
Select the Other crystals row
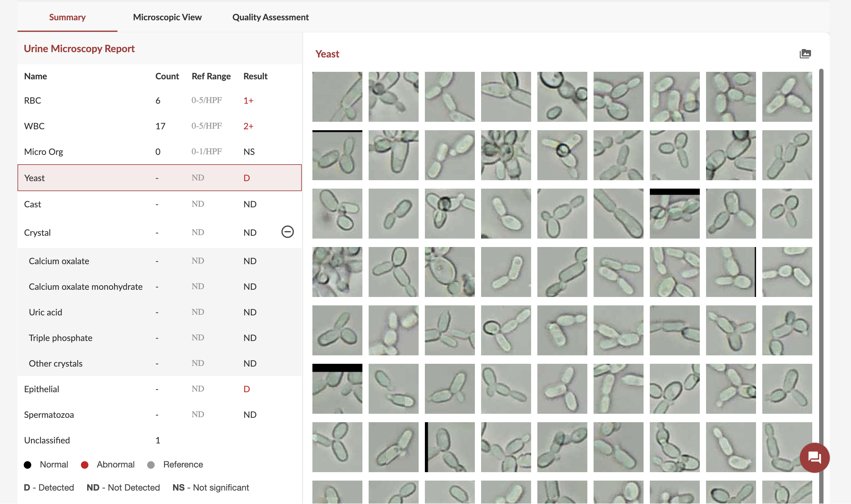coord(159,363)
